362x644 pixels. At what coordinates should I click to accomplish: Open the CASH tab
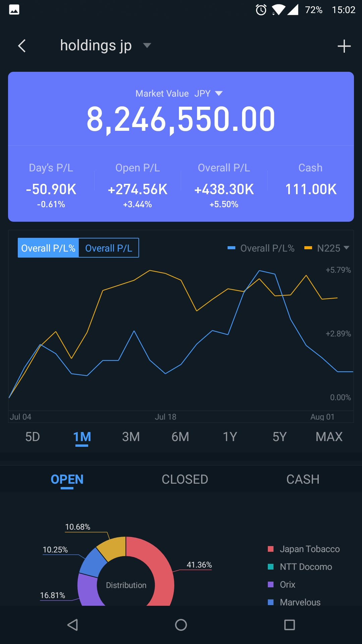(x=303, y=479)
